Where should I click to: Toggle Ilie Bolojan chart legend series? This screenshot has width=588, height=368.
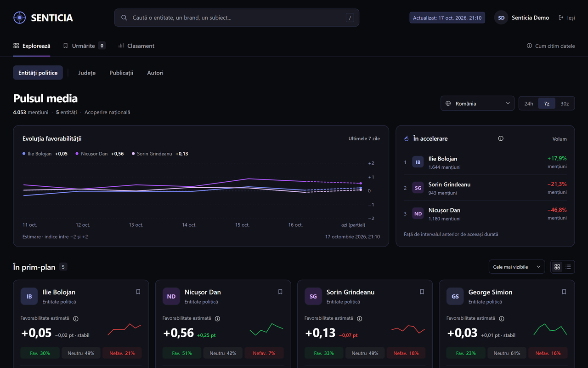(45, 154)
